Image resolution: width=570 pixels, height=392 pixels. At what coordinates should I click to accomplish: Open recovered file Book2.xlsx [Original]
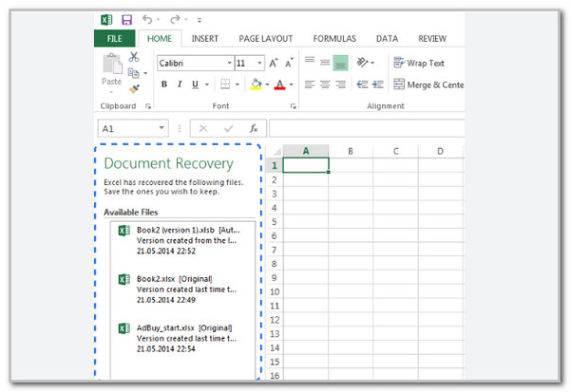pyautogui.click(x=183, y=289)
